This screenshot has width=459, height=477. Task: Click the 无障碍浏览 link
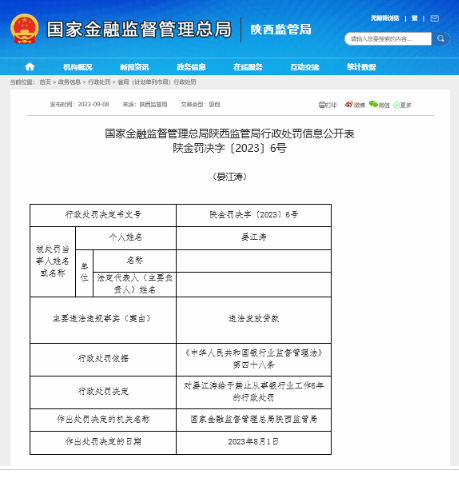point(385,18)
